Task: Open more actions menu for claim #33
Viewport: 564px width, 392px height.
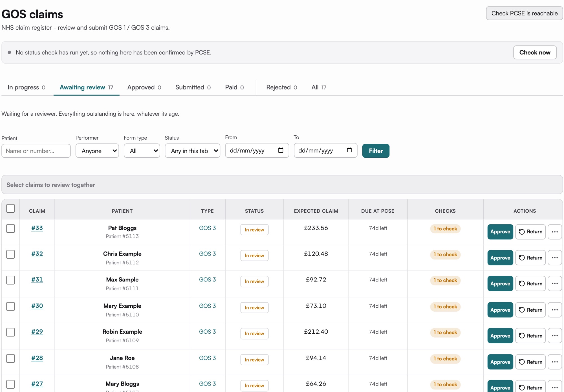Action: [x=555, y=232]
